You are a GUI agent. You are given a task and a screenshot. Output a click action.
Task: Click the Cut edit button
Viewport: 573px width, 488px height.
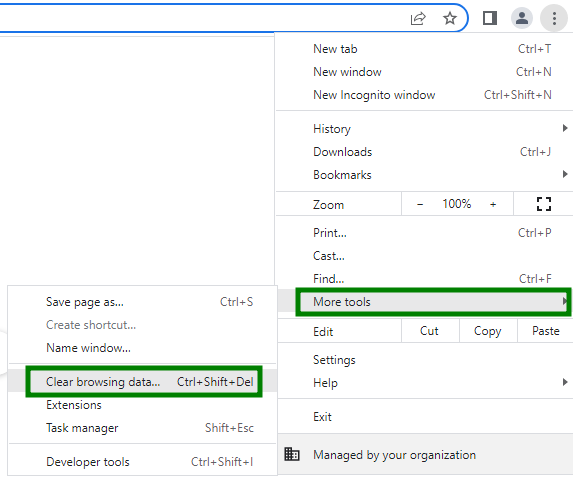coord(429,331)
